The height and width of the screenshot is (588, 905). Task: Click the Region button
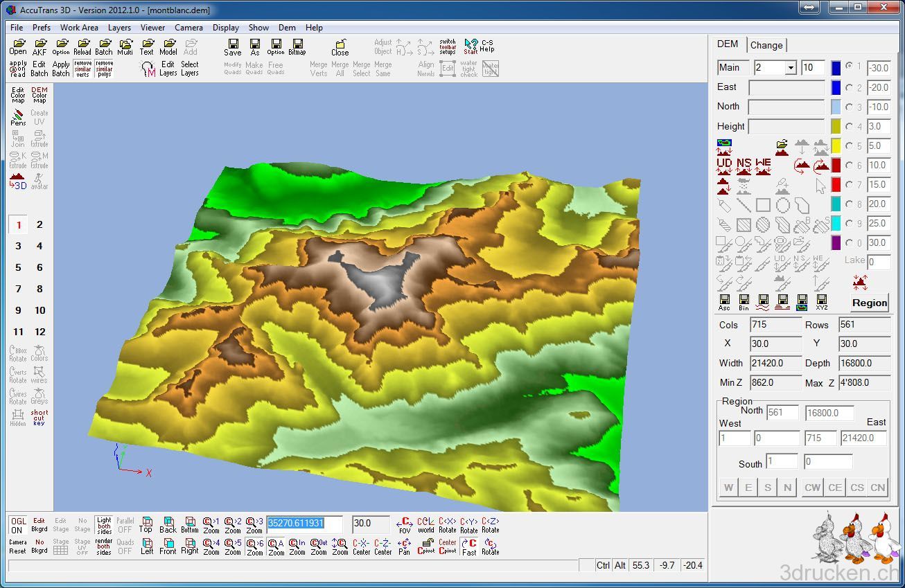pyautogui.click(x=869, y=303)
